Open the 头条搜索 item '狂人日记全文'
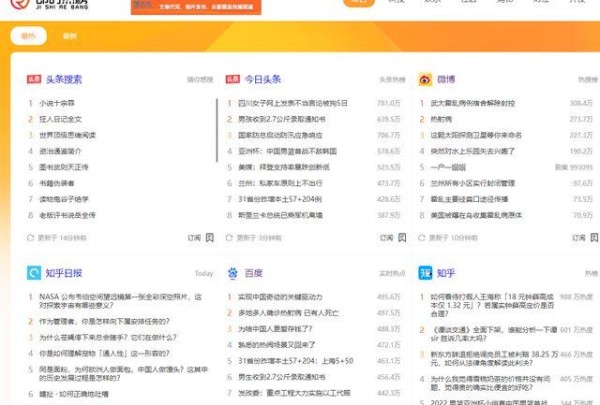The height and width of the screenshot is (405, 600). 60,119
